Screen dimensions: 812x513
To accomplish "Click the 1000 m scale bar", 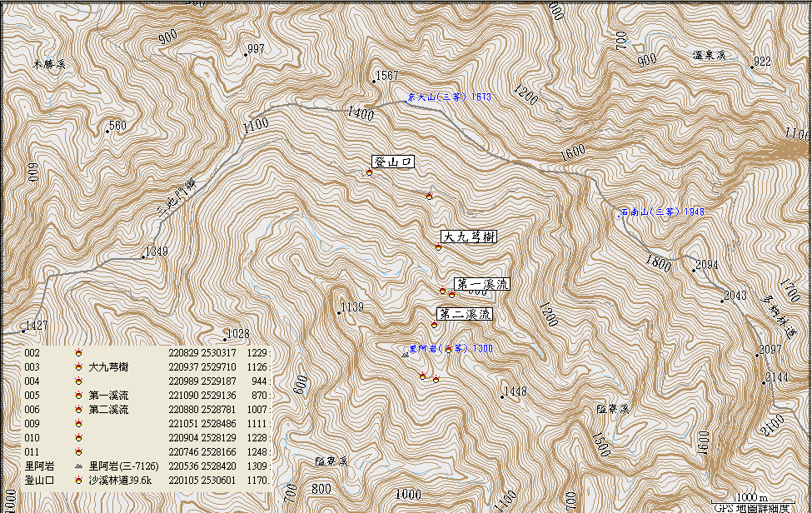I will point(752,500).
